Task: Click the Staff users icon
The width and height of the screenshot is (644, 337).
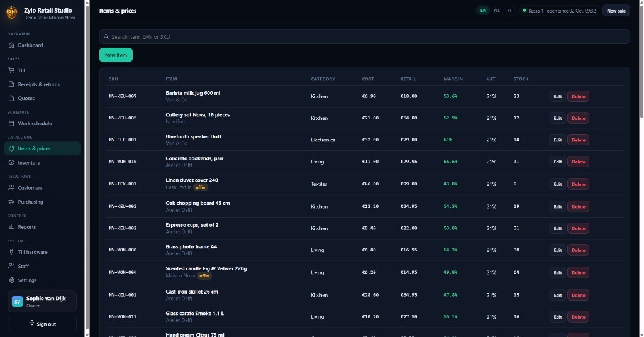Action: (x=11, y=266)
